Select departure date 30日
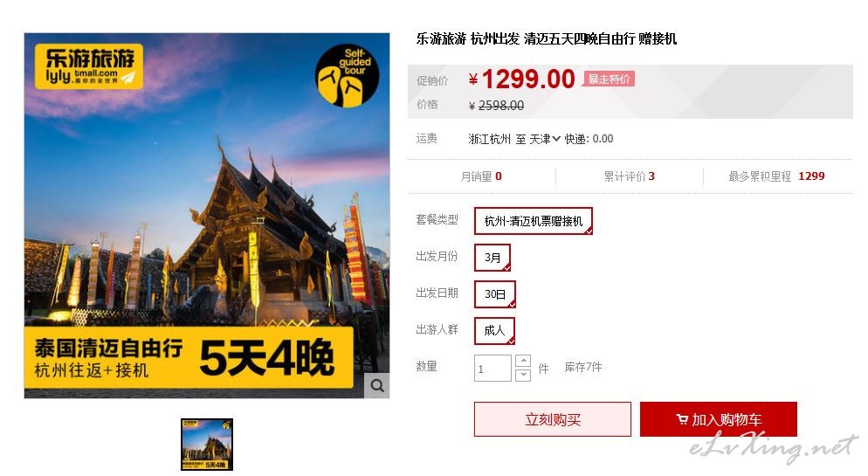Image resolution: width=868 pixels, height=476 pixels. 494,294
